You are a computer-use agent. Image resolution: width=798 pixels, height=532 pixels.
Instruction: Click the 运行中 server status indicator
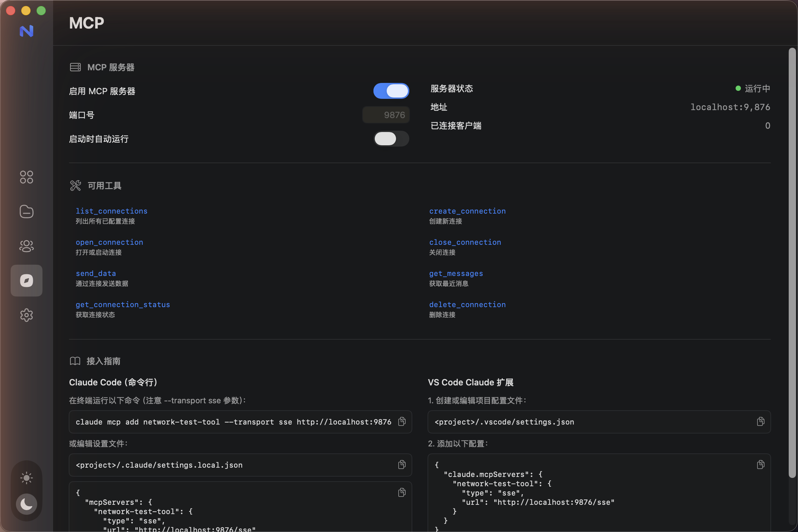tap(753, 89)
